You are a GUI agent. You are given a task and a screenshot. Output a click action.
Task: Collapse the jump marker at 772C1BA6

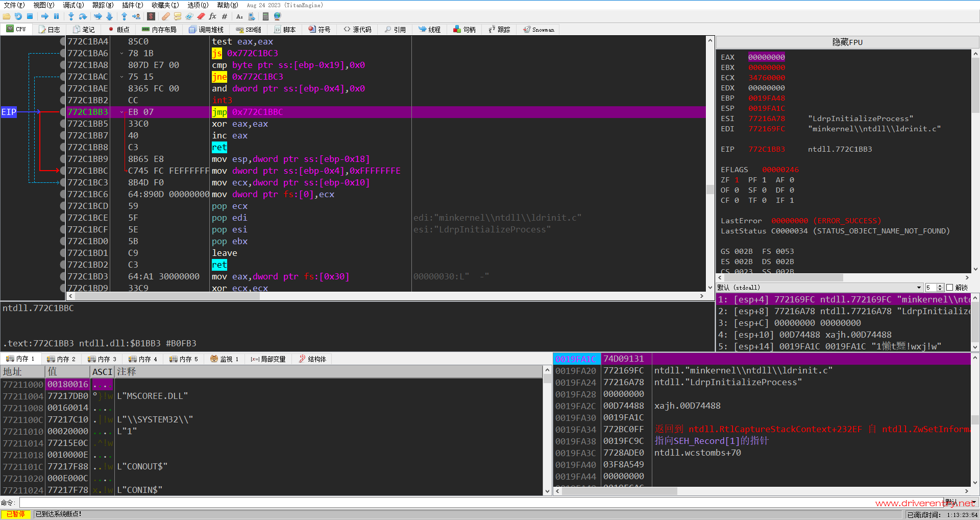coord(121,53)
